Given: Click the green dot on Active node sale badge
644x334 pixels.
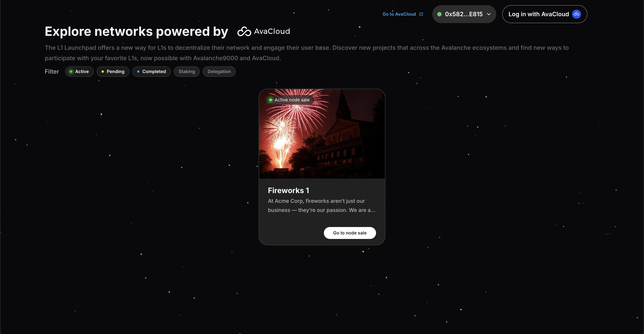Looking at the screenshot, I should (x=271, y=100).
